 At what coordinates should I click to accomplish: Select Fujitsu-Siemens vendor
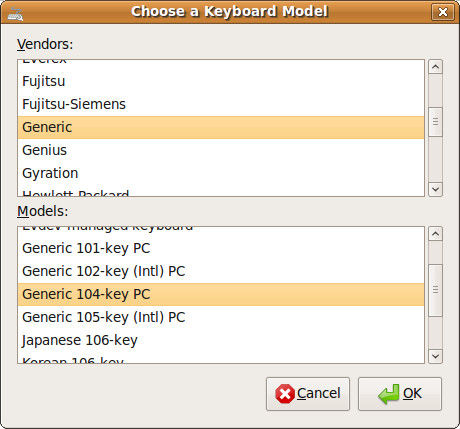point(221,104)
